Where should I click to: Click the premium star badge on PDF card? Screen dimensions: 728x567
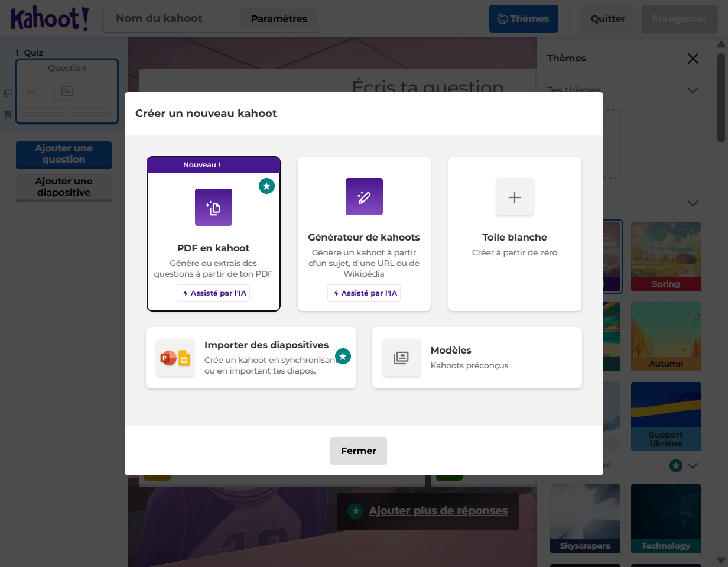266,186
